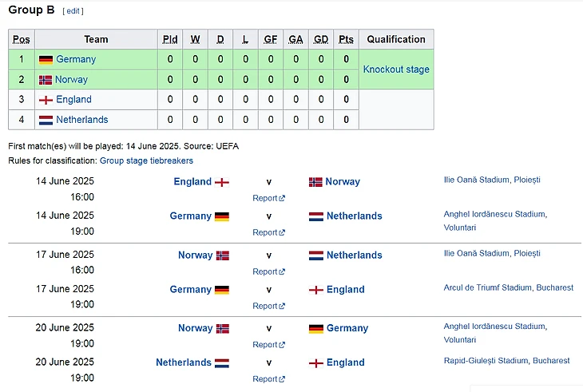Click the Germany flag in the standings table
The image size is (583, 392).
pyautogui.click(x=46, y=60)
